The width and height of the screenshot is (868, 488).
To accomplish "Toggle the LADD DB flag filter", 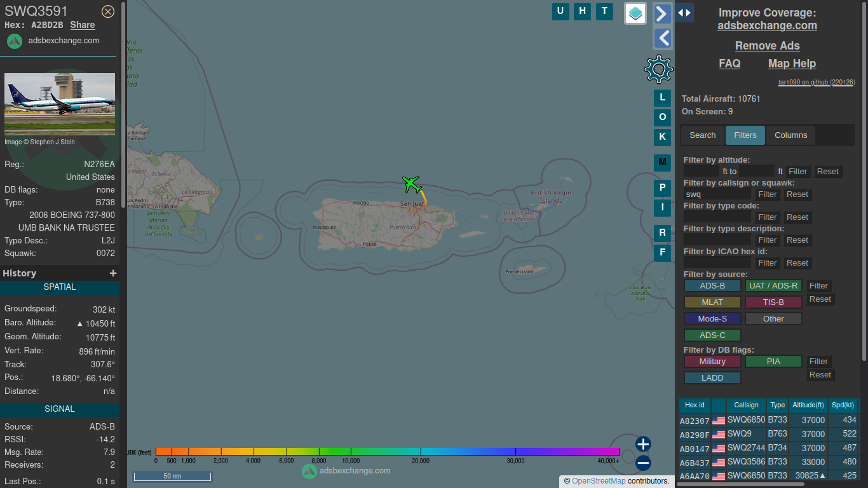I will pos(712,378).
